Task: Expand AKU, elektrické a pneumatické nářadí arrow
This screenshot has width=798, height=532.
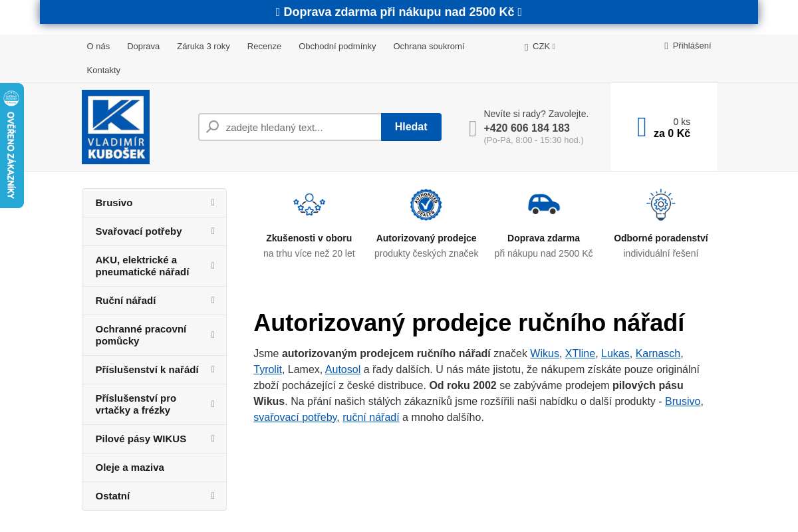Action: point(213,265)
